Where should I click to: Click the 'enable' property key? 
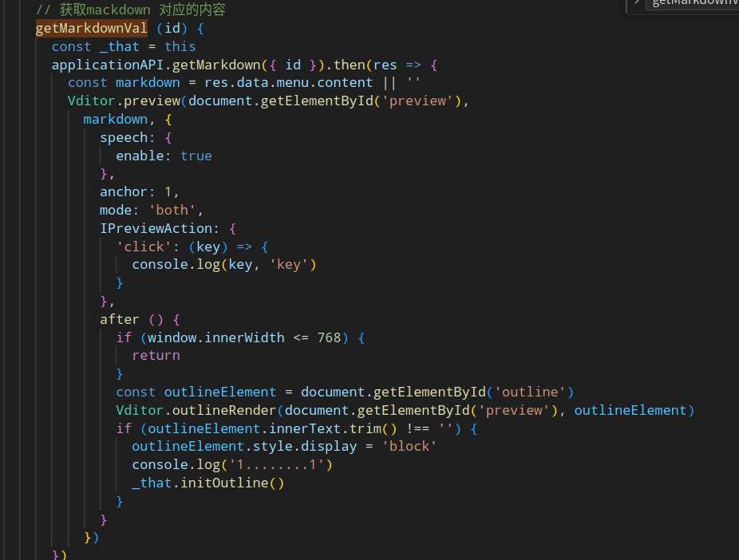tap(140, 156)
